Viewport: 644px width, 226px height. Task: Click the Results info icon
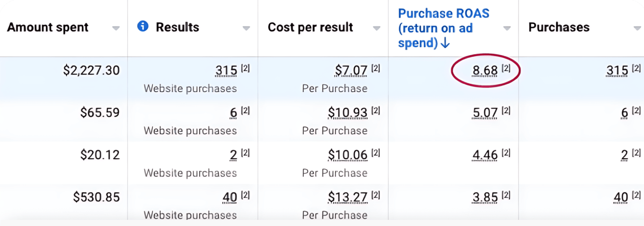[x=143, y=26]
